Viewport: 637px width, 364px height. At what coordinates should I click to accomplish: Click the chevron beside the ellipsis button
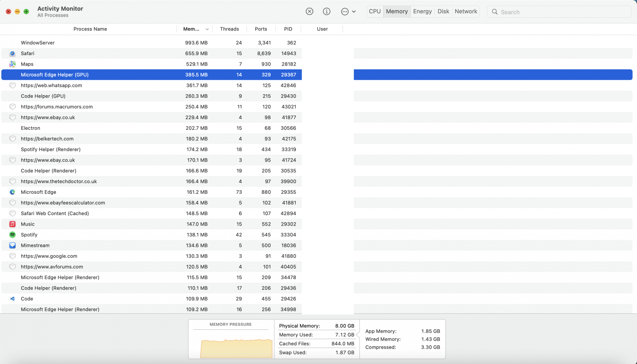[354, 12]
